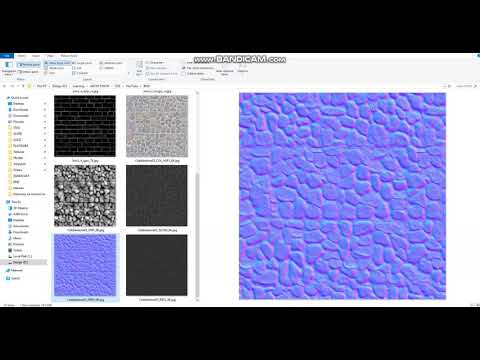480x360 pixels.
Task: Select Tiles layout option
Action: (x=51, y=73)
